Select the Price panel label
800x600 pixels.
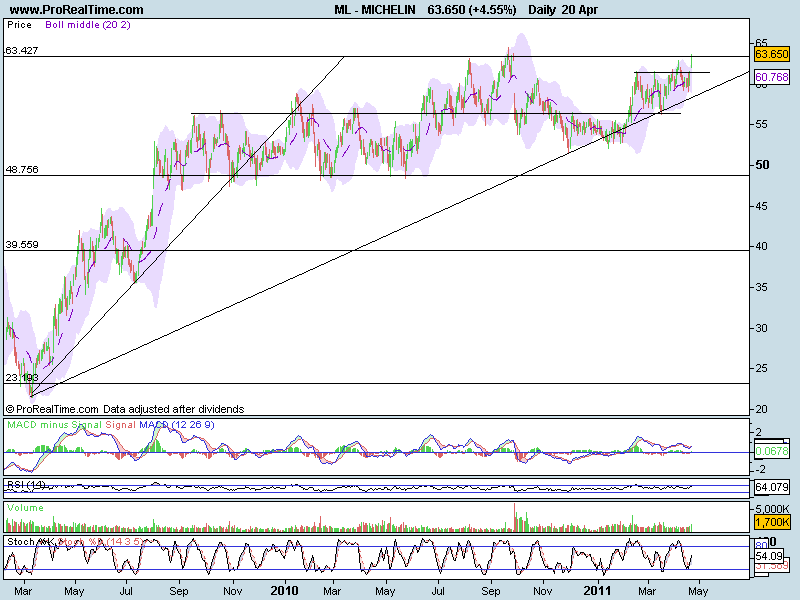coord(19,24)
